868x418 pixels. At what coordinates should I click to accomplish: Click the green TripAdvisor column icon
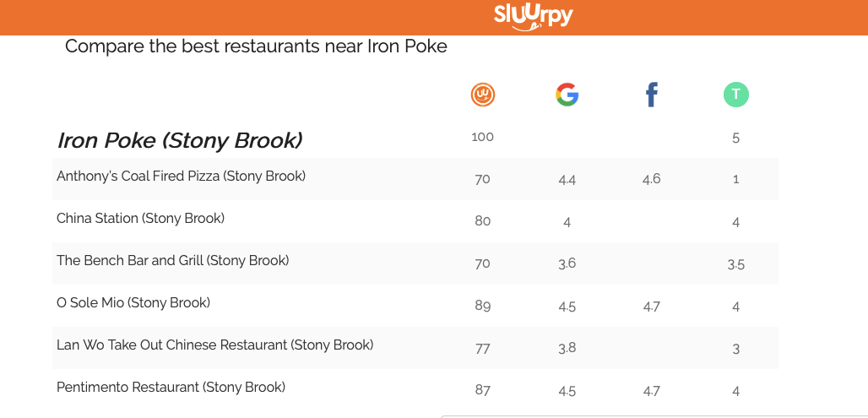click(x=735, y=95)
